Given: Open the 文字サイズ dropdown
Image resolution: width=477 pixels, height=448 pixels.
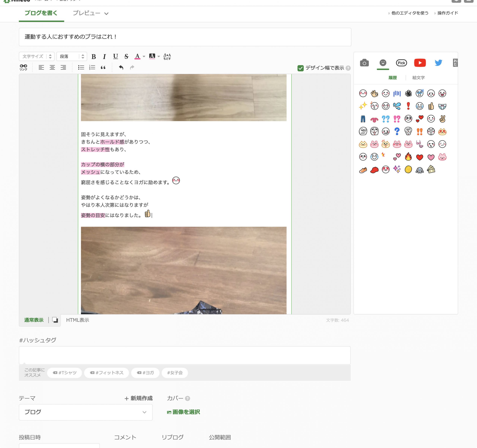Looking at the screenshot, I should [x=37, y=57].
